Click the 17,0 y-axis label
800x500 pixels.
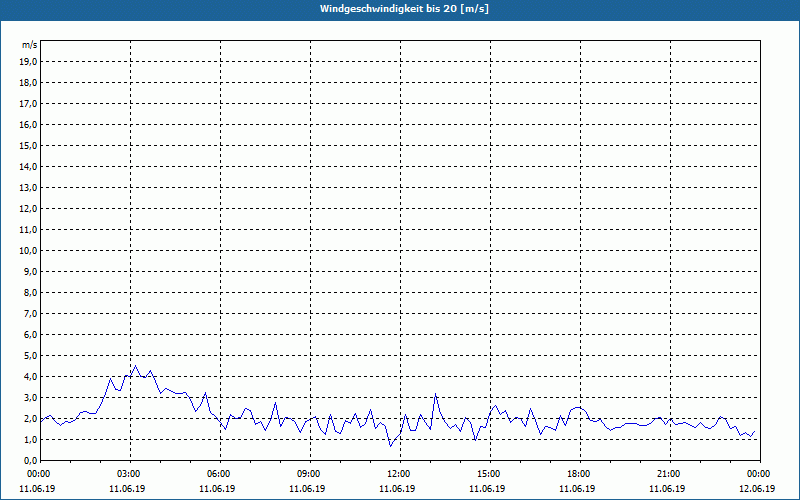click(28, 104)
